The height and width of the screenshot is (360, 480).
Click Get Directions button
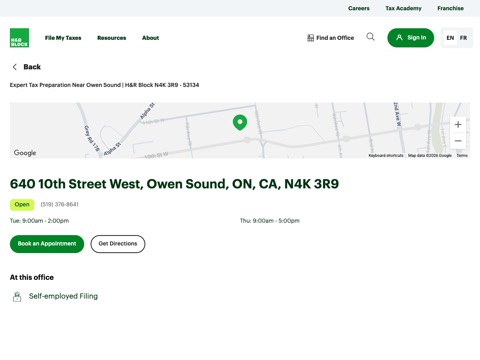(118, 244)
